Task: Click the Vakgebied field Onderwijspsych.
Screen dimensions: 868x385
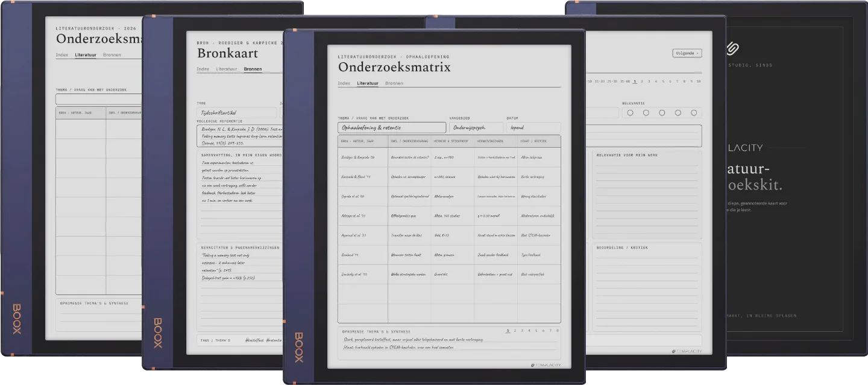Action: [476, 128]
